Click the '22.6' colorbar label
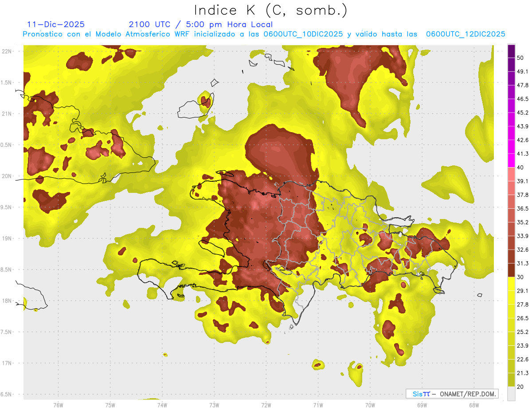Image resolution: width=532 pixels, height=411 pixels. 523,360
